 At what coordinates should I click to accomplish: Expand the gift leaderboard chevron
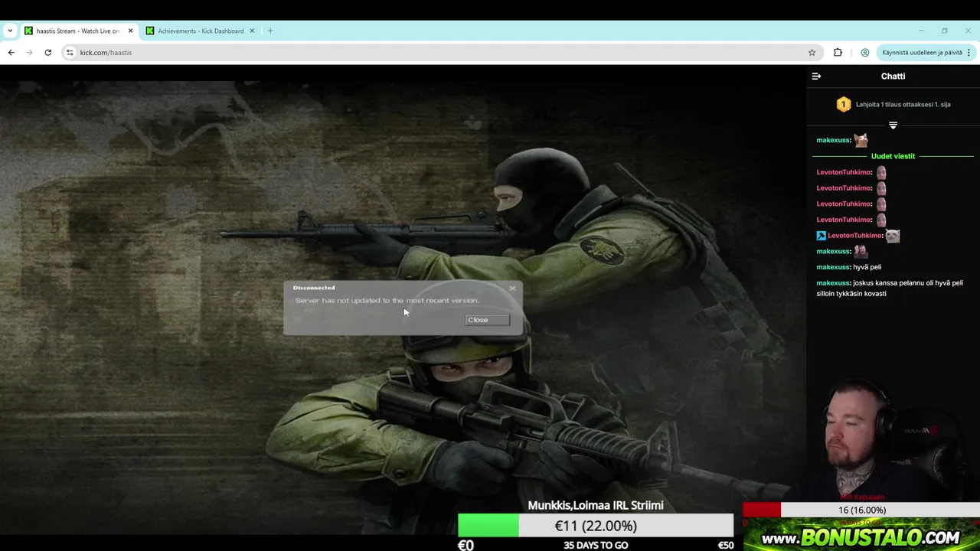click(893, 125)
